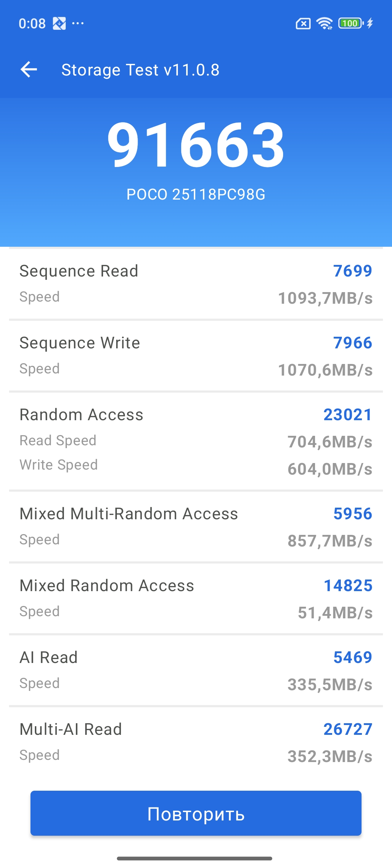This screenshot has height=868, width=392.
Task: Tap the POCO 25118PC98G device label
Action: [196, 195]
